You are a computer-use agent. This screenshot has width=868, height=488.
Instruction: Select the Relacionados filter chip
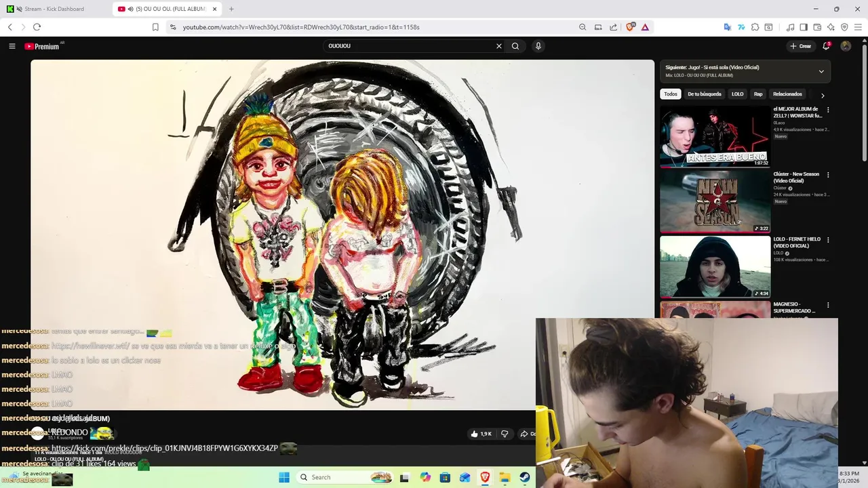pyautogui.click(x=787, y=94)
